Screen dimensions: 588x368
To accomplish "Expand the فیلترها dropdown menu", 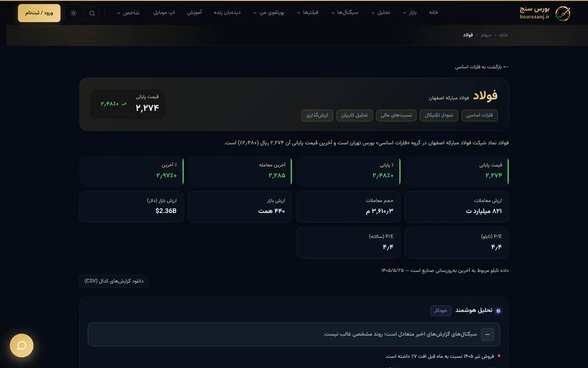I will tap(308, 12).
